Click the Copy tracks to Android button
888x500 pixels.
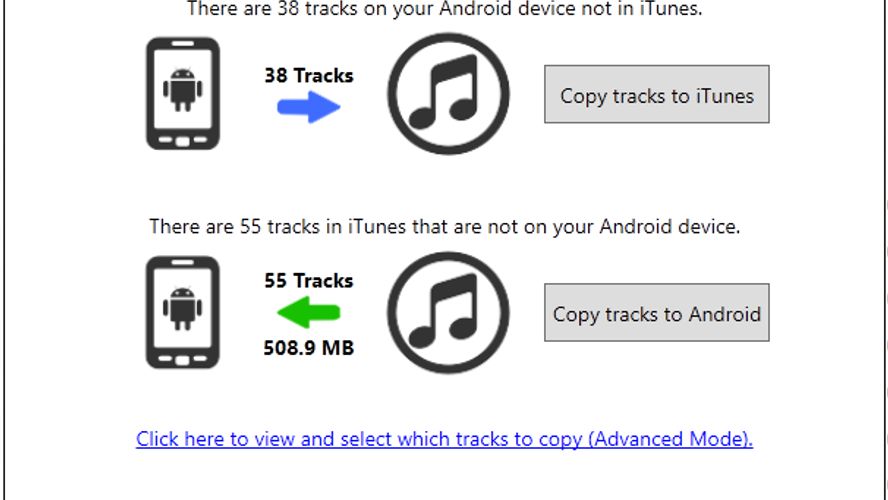pos(656,313)
